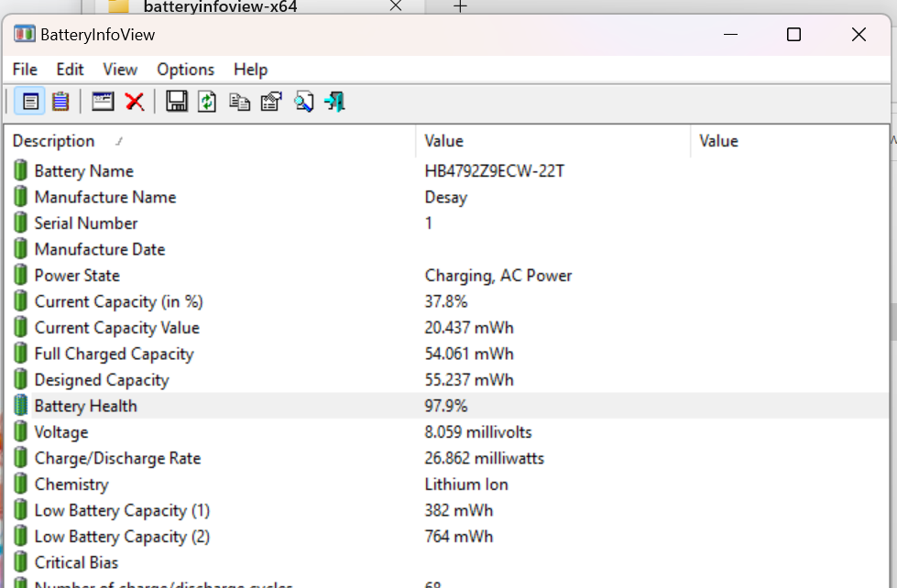Select the 'Serial Number' row label
The image size is (897, 588).
point(86,223)
